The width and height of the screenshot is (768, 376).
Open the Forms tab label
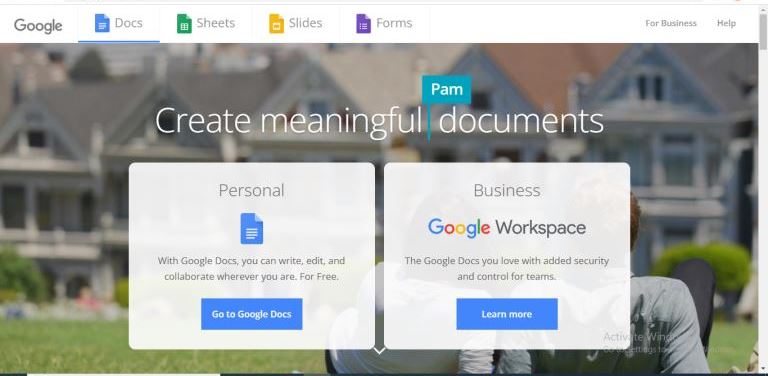(394, 23)
